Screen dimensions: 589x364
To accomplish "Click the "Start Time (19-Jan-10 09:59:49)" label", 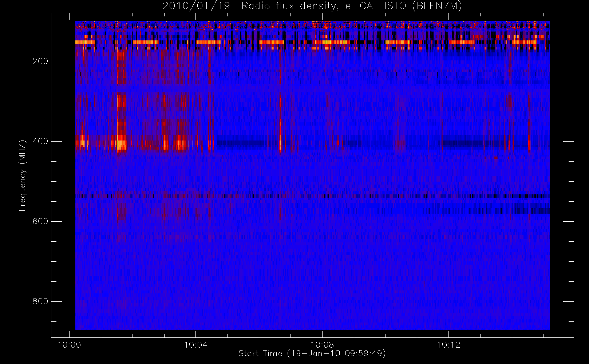I will [312, 353].
